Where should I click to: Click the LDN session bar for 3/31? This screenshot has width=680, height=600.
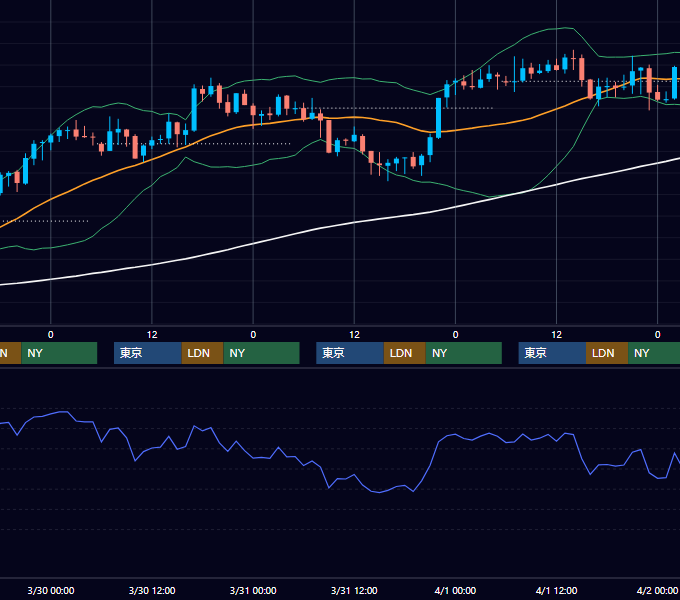coord(405,353)
